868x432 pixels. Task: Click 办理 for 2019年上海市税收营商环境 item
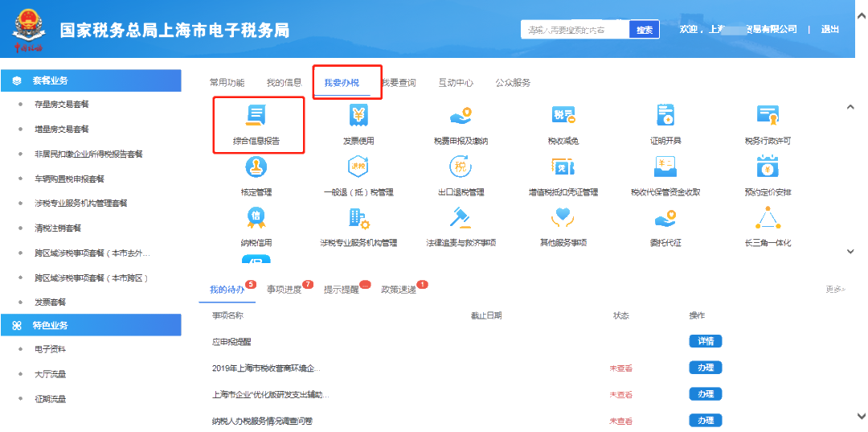706,368
